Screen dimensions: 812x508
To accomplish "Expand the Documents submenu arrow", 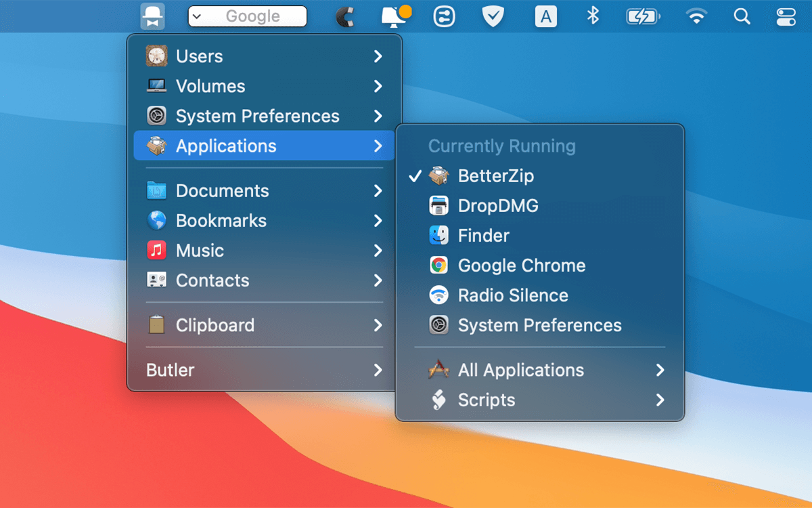I will tap(378, 191).
